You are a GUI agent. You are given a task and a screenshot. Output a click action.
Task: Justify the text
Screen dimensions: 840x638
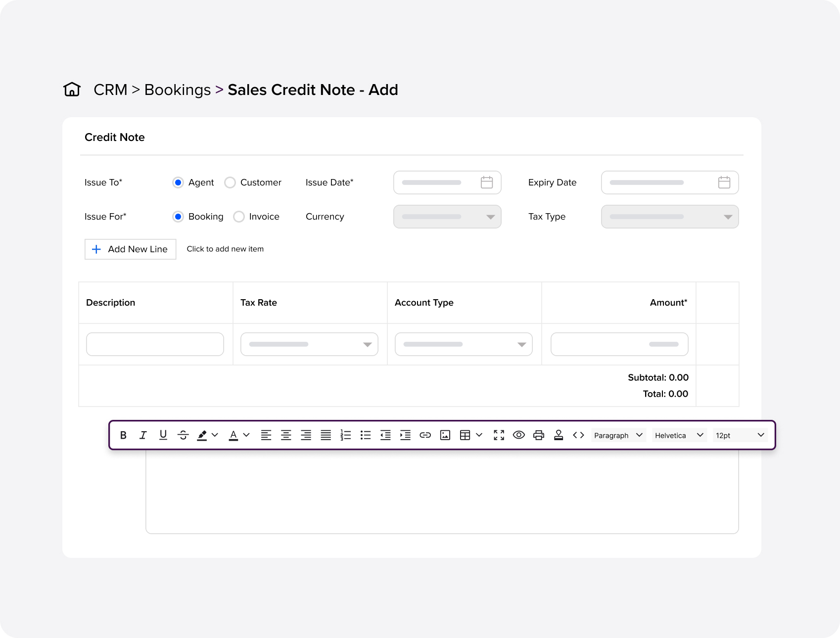click(x=326, y=435)
